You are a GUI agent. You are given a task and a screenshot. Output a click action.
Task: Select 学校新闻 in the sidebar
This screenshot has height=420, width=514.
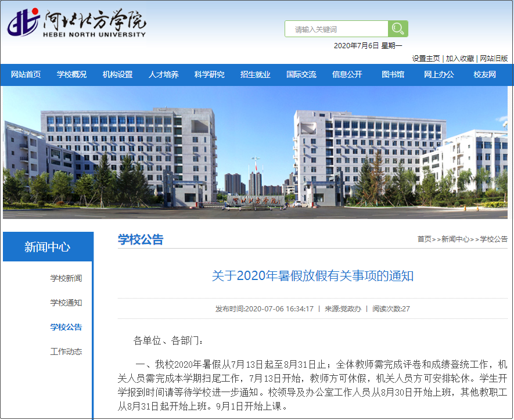click(68, 278)
